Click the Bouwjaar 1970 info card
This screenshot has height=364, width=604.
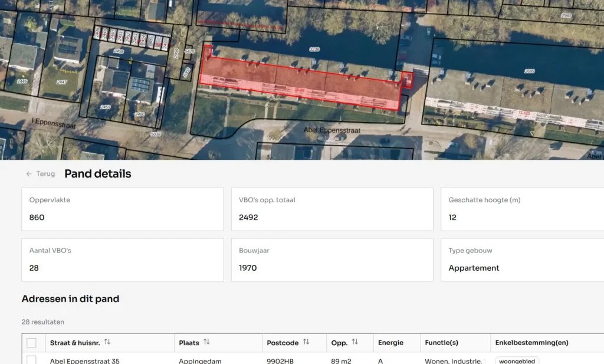[331, 260]
